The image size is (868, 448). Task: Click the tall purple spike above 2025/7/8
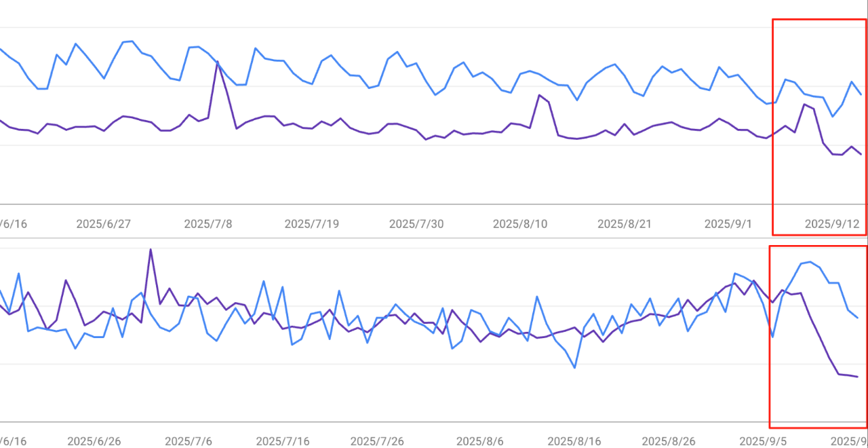click(218, 62)
